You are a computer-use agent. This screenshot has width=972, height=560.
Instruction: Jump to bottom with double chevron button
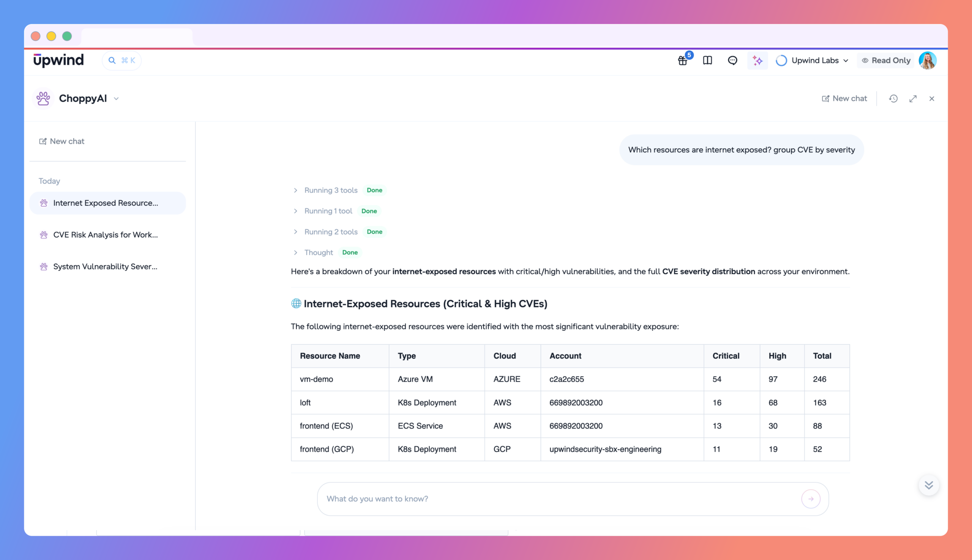(928, 485)
